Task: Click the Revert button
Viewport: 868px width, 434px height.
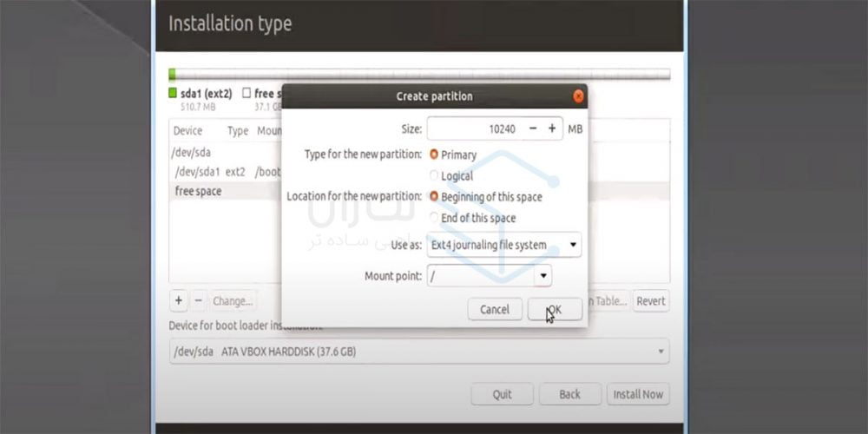Action: pyautogui.click(x=650, y=301)
